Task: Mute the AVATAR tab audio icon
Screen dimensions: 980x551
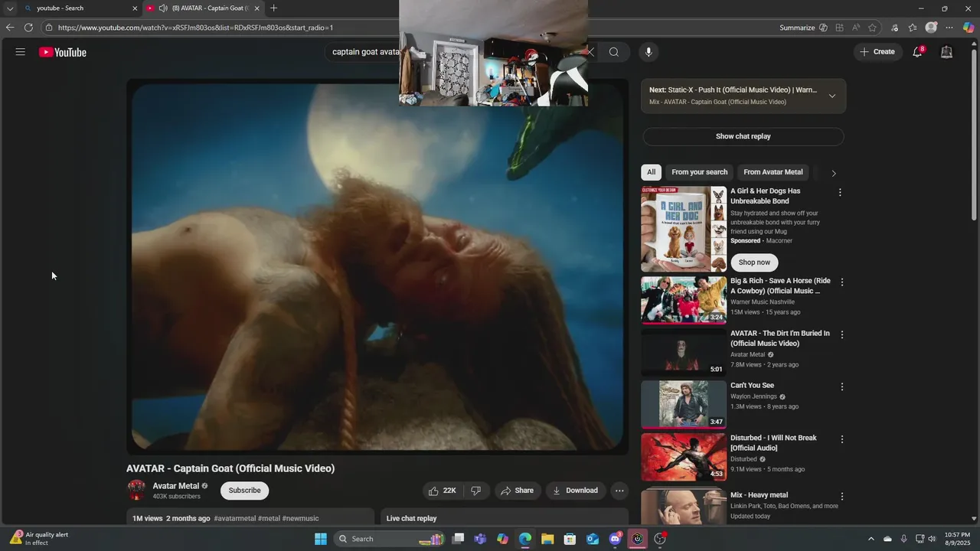Action: [x=163, y=8]
